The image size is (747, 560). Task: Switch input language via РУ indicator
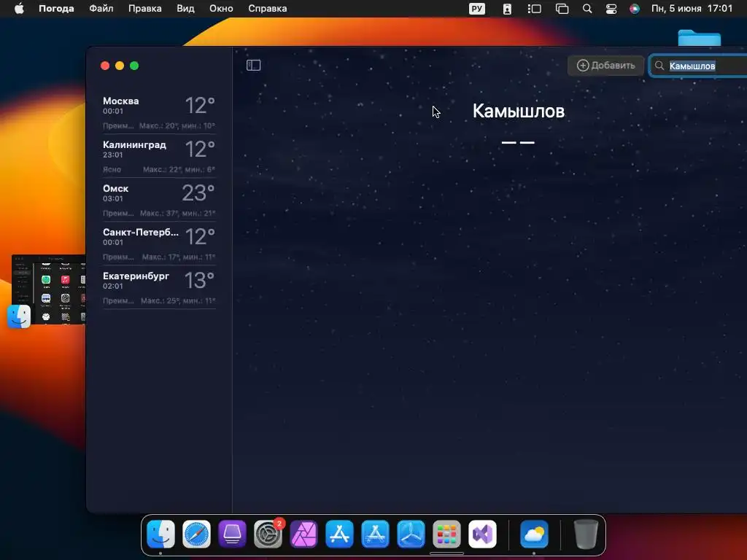[x=477, y=9]
